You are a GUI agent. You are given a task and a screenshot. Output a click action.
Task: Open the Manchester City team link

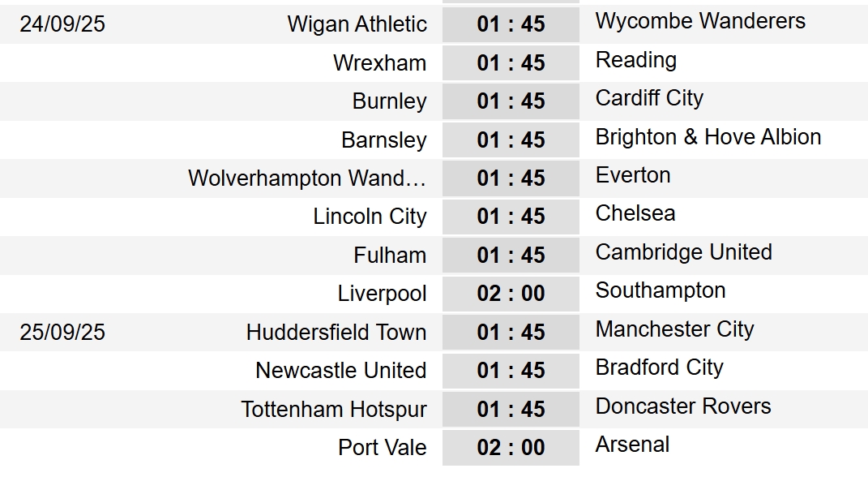[x=675, y=329]
